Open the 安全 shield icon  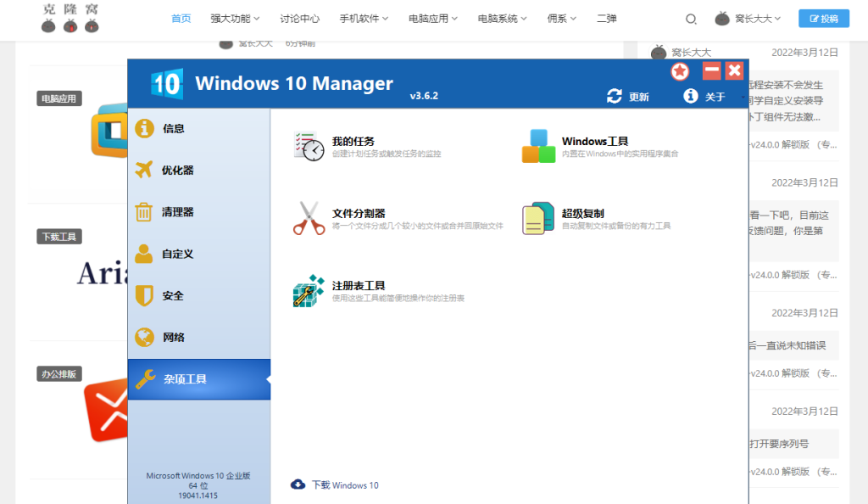(144, 296)
